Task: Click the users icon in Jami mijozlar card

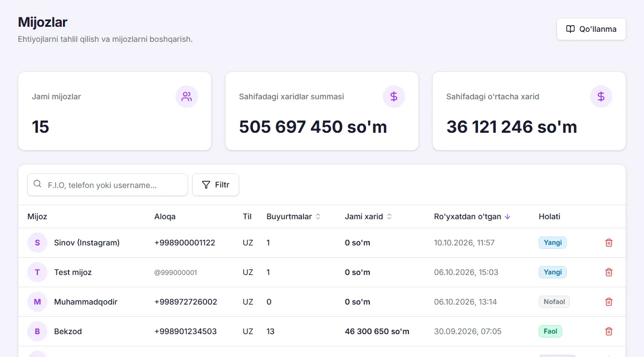Action: pyautogui.click(x=187, y=97)
